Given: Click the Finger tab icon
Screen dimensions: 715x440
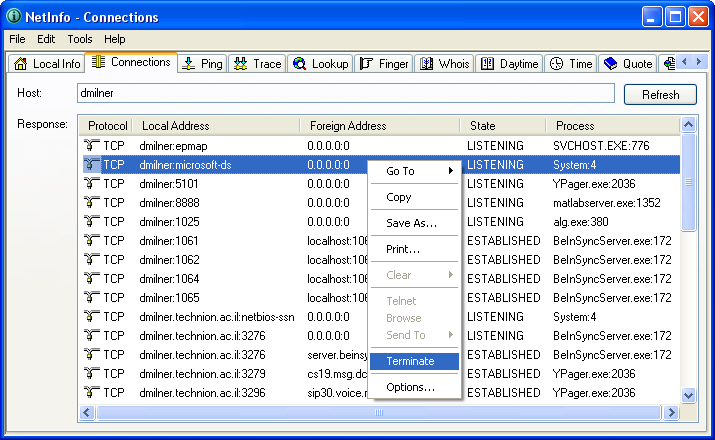Looking at the screenshot, I should (x=366, y=64).
